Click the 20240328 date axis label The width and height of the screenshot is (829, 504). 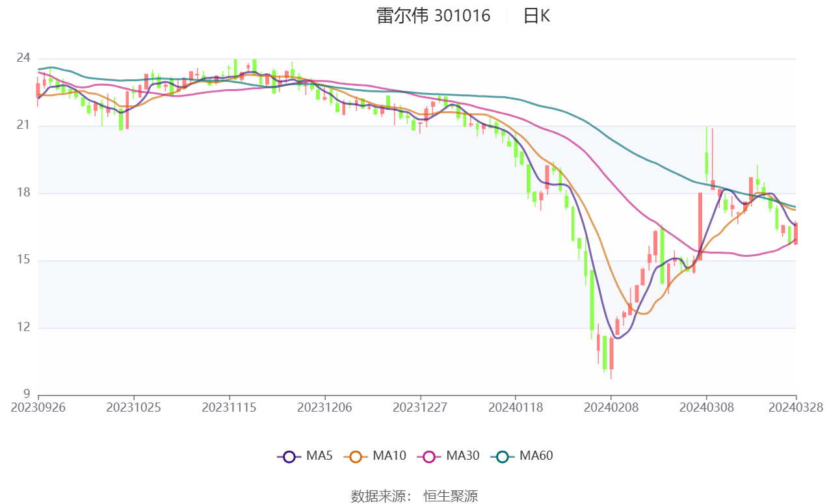pyautogui.click(x=796, y=408)
